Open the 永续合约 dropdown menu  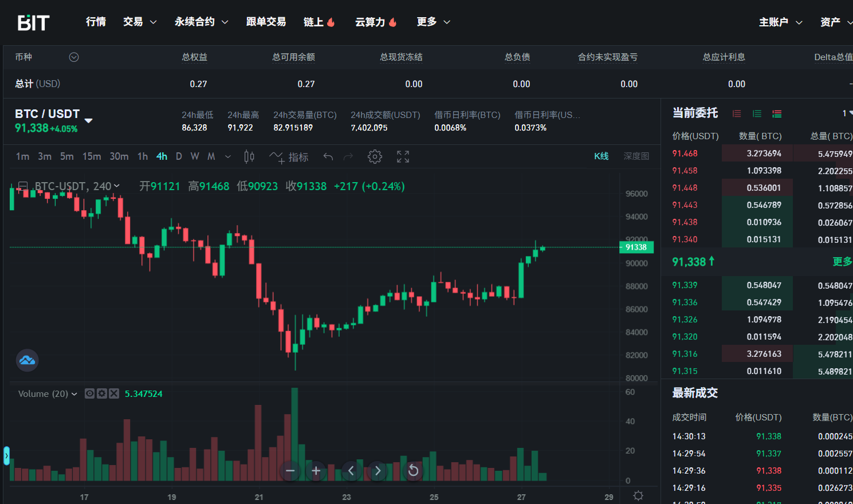201,22
